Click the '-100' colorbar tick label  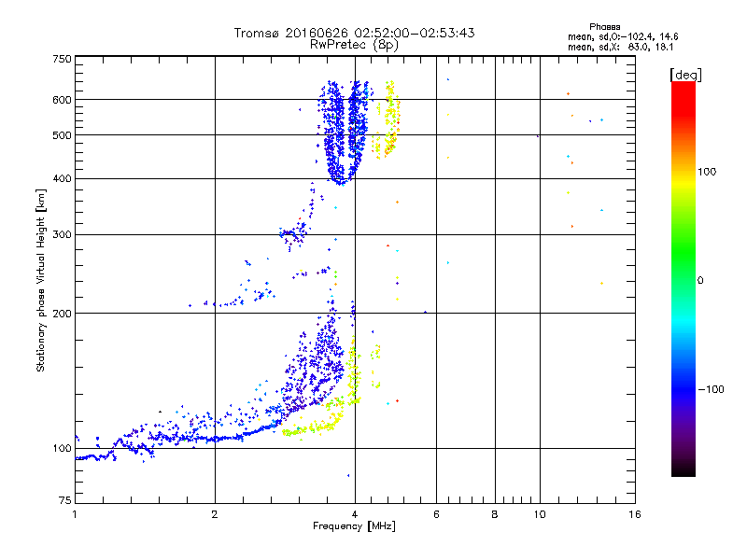click(711, 389)
